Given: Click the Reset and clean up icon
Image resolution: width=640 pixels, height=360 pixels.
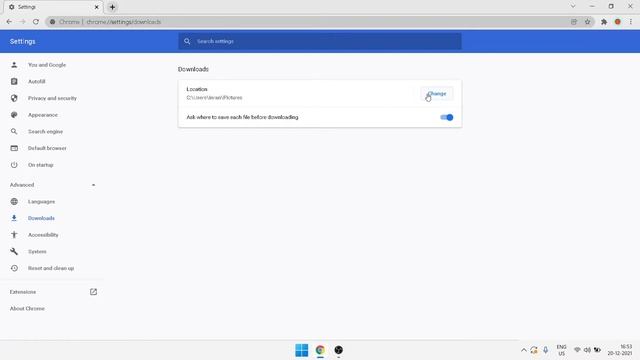Looking at the screenshot, I should (x=14, y=268).
